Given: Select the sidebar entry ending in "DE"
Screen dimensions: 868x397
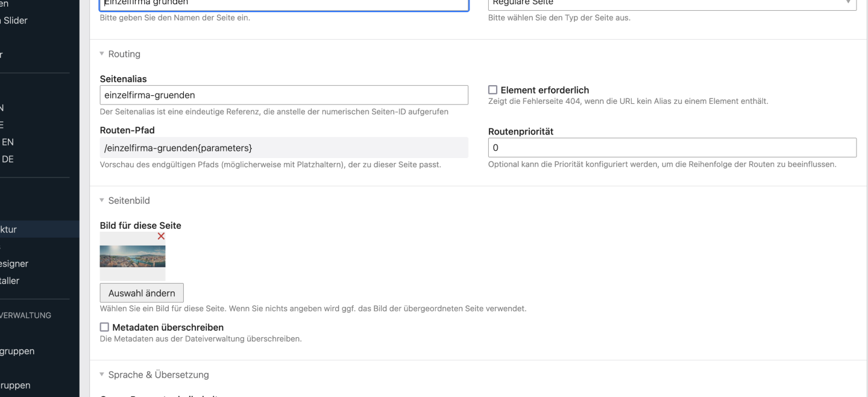Looking at the screenshot, I should 7,159.
